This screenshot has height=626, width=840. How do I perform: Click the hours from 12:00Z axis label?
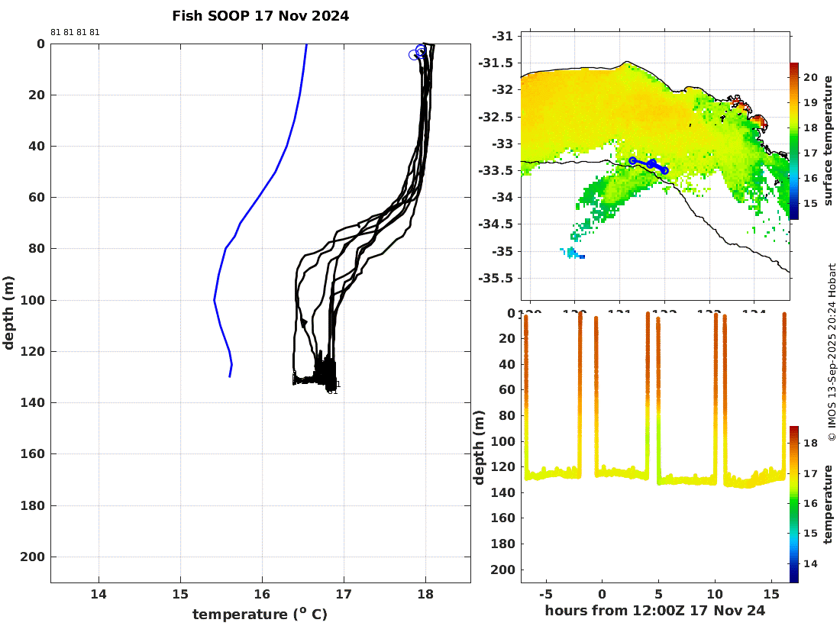[654, 611]
